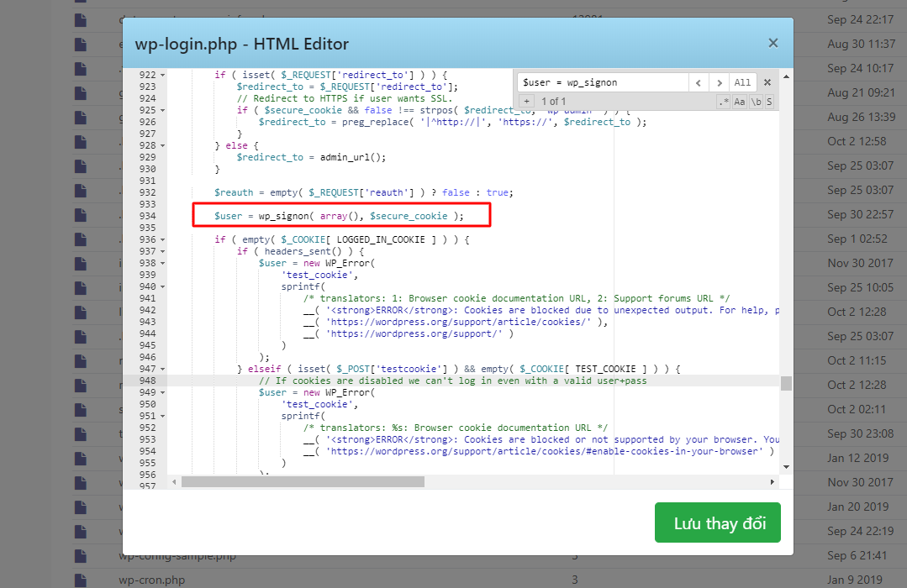
Task: Collapse code fold at line 936
Action: point(162,240)
